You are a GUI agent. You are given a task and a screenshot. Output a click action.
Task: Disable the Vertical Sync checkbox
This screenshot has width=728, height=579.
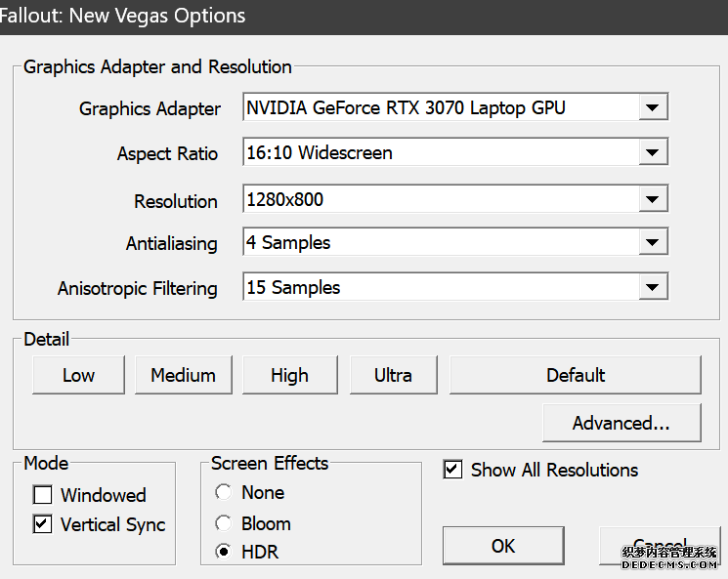click(43, 524)
